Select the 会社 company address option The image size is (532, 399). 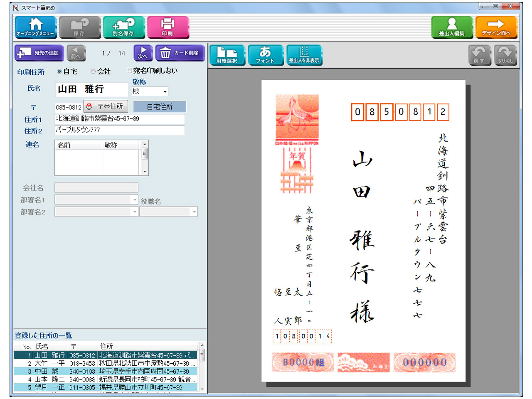93,71
